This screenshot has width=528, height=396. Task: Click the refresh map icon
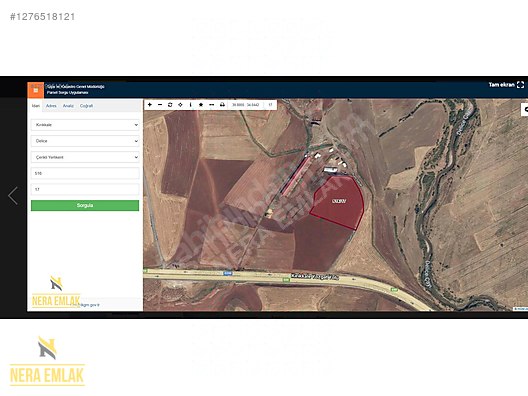[x=170, y=105]
